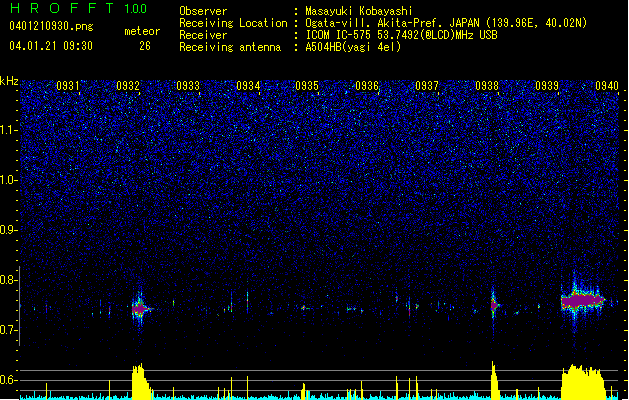Select the filename 0401210930.png
Screen dimensions: 629x400
[51, 26]
